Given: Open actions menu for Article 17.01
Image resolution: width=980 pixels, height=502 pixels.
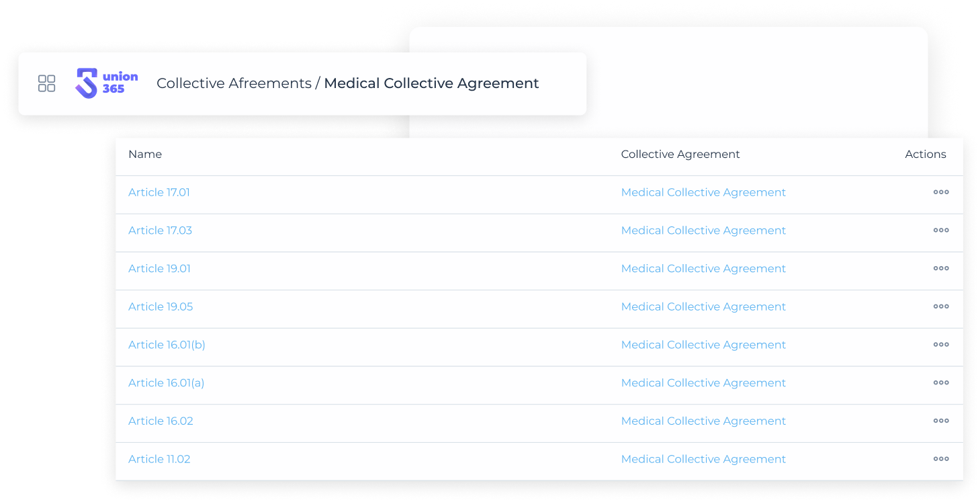Looking at the screenshot, I should pos(941,192).
